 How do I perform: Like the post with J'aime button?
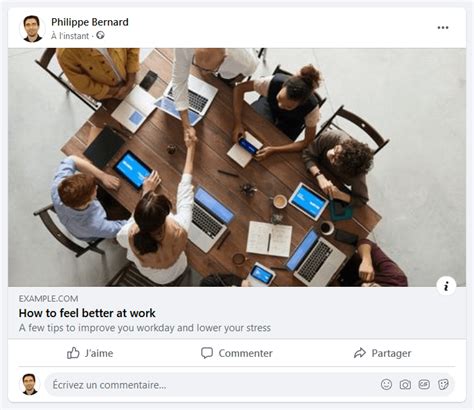pos(90,353)
